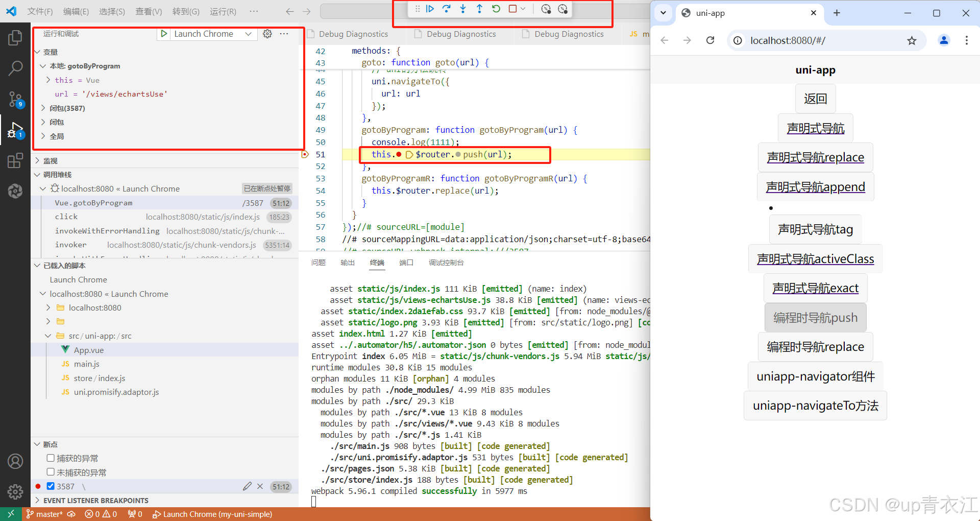Open the remote window indicator in status bar

(11, 514)
